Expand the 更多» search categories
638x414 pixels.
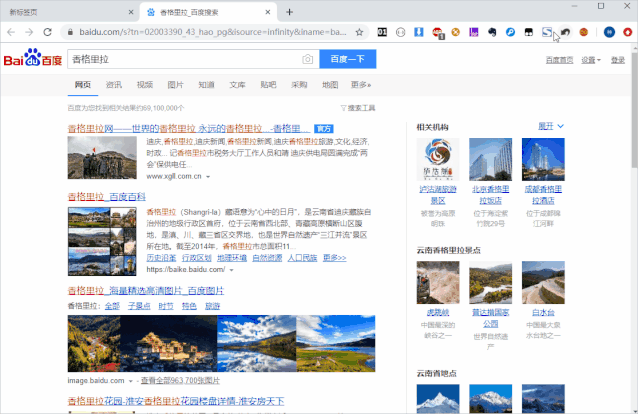tap(361, 85)
